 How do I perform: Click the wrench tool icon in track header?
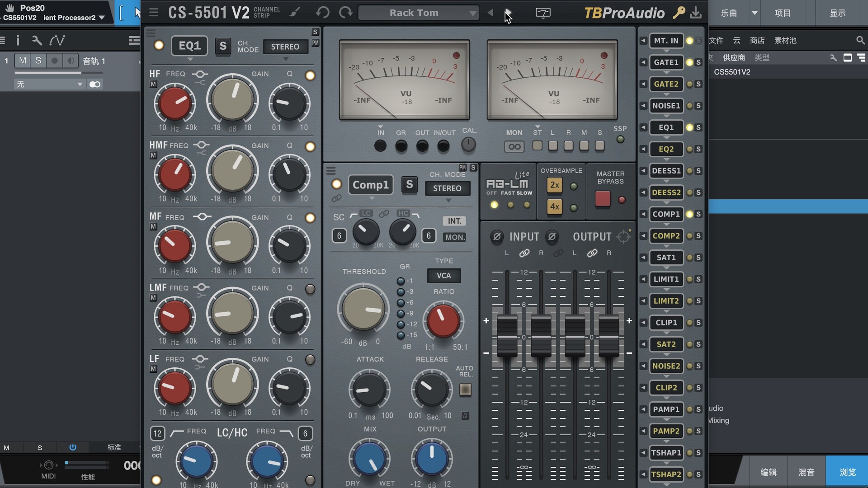point(37,41)
